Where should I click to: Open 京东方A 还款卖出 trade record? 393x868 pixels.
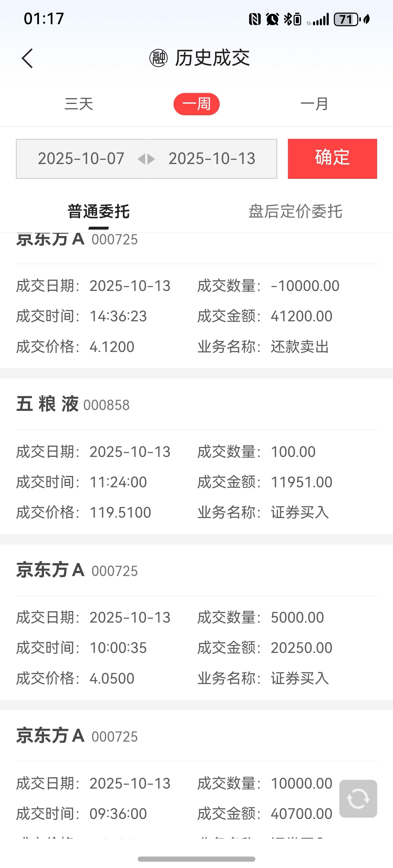[196, 300]
